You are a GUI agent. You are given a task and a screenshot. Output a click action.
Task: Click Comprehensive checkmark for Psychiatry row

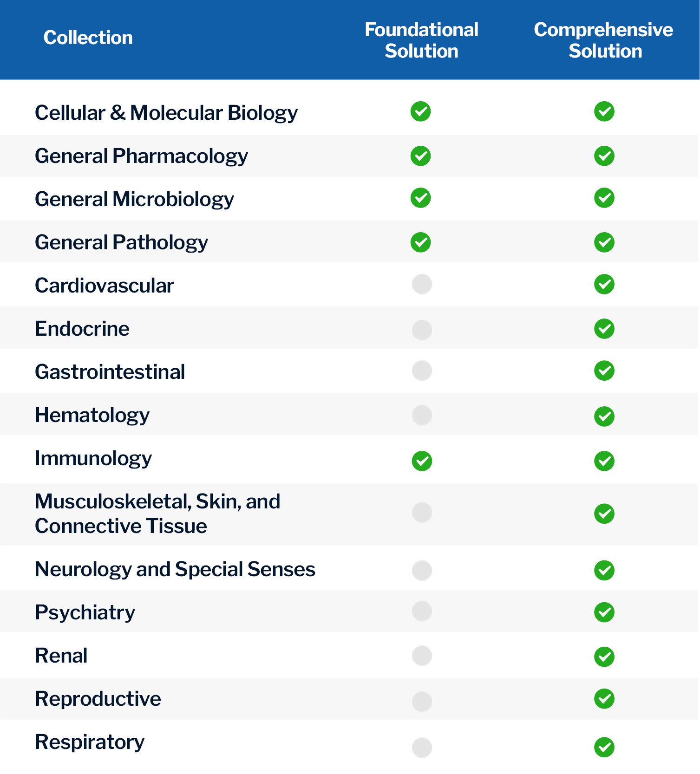[x=604, y=612]
